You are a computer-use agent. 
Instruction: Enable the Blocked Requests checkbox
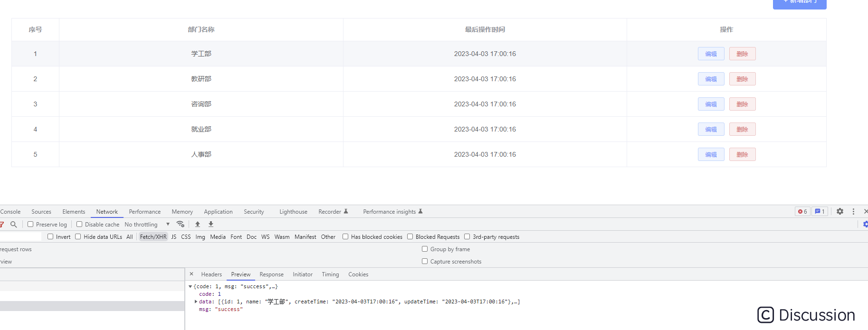tap(410, 236)
